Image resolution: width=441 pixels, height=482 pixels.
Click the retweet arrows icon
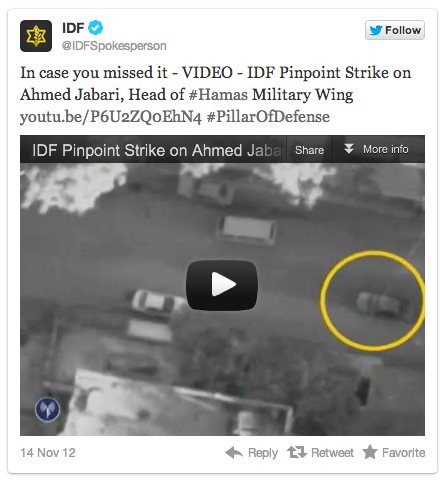pos(297,452)
